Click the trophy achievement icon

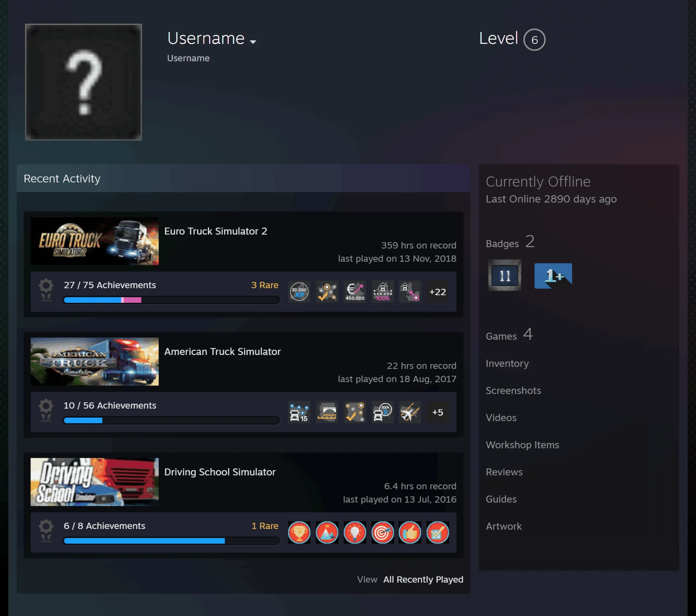point(299,533)
